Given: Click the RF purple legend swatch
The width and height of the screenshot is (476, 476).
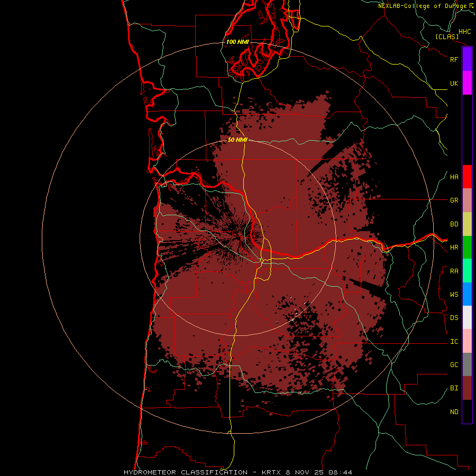Looking at the screenshot, I should tap(467, 59).
